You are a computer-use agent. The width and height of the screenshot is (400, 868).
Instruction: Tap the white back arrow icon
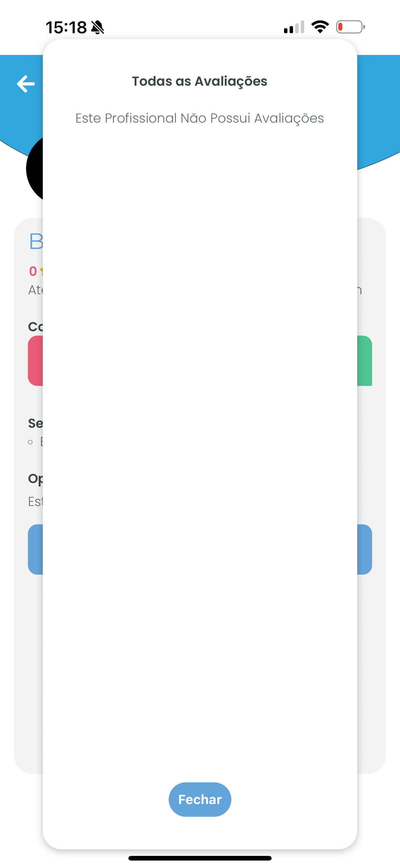[26, 84]
